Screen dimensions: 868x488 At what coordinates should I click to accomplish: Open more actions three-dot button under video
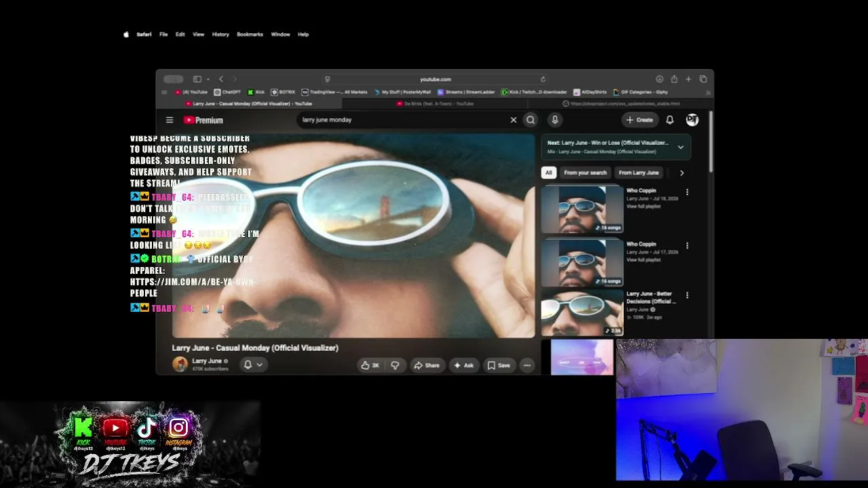(x=527, y=365)
